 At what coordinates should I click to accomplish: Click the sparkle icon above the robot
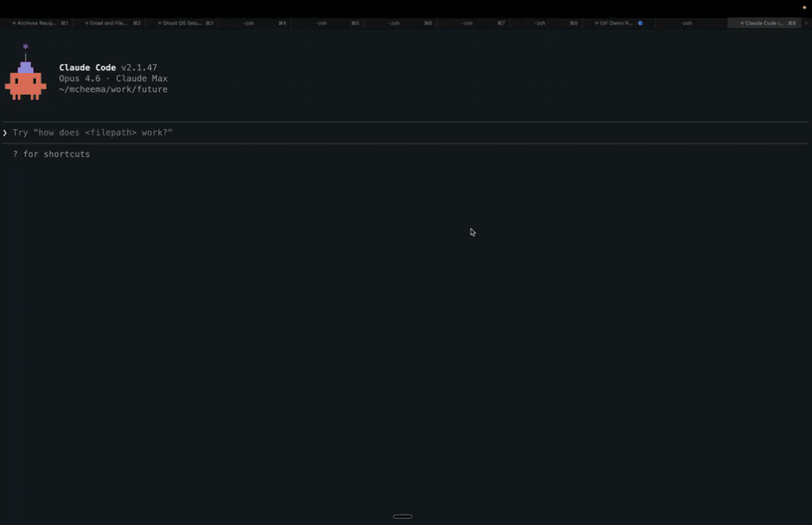pyautogui.click(x=25, y=47)
